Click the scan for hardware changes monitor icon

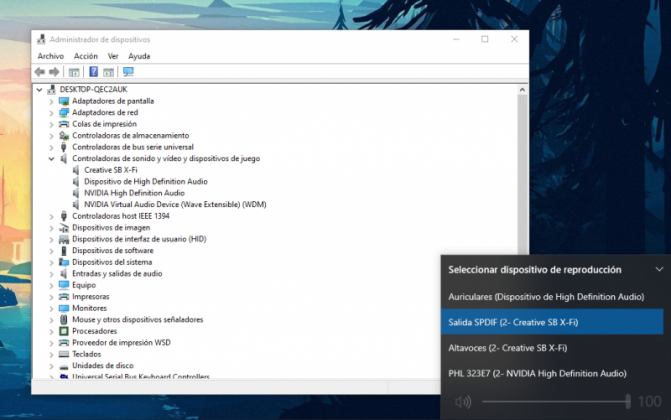point(128,72)
